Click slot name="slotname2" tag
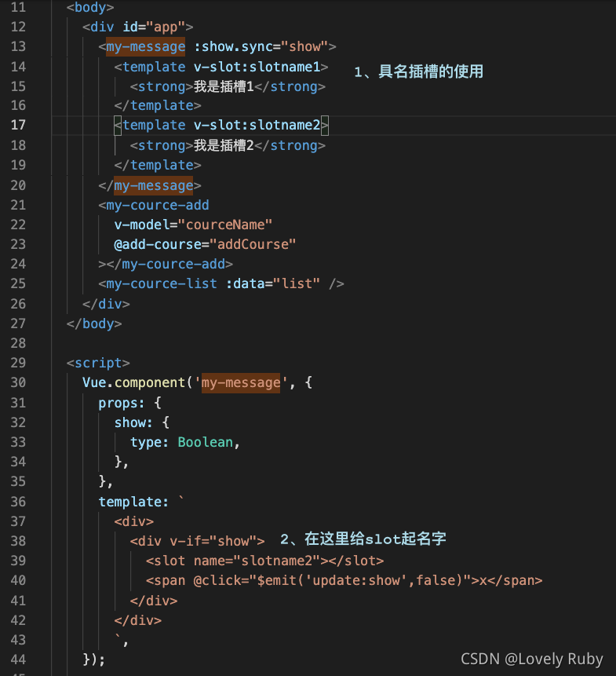Image resolution: width=616 pixels, height=676 pixels. click(264, 561)
